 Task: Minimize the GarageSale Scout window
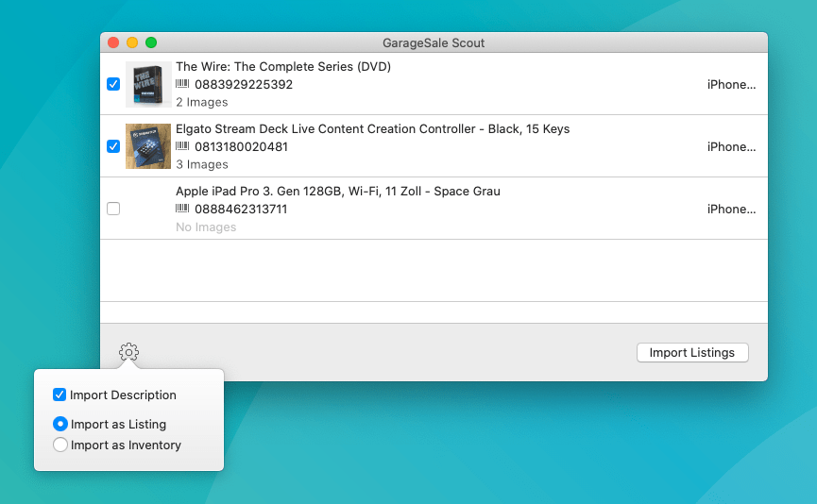[x=132, y=42]
